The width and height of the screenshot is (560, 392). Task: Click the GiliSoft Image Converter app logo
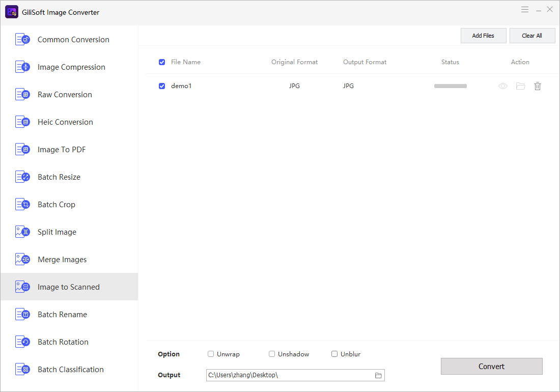(12, 12)
